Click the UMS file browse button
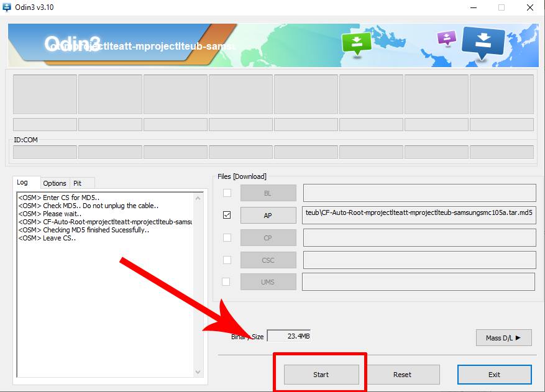 pos(268,282)
